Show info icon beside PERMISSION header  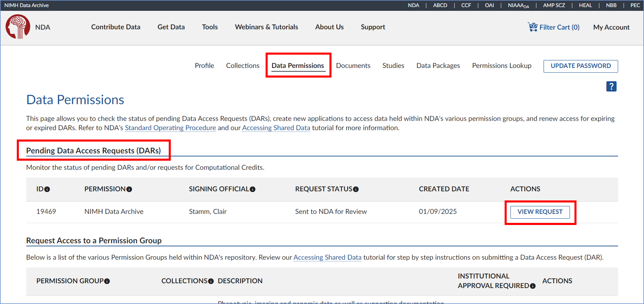(129, 189)
